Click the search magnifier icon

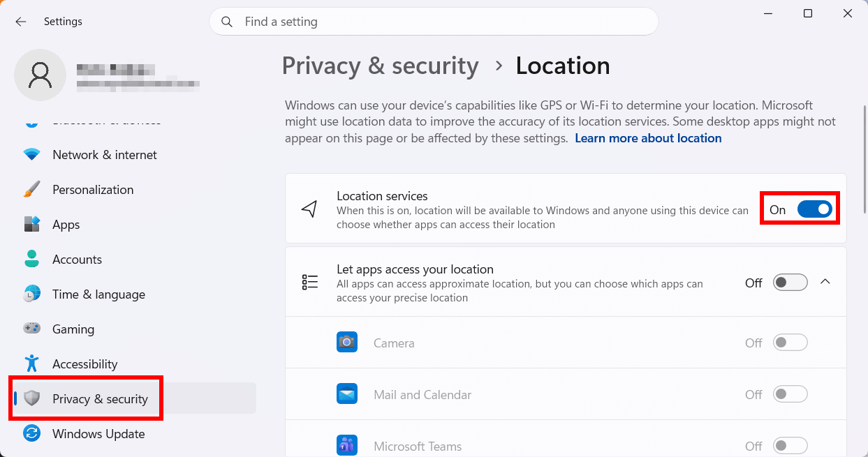(x=227, y=22)
